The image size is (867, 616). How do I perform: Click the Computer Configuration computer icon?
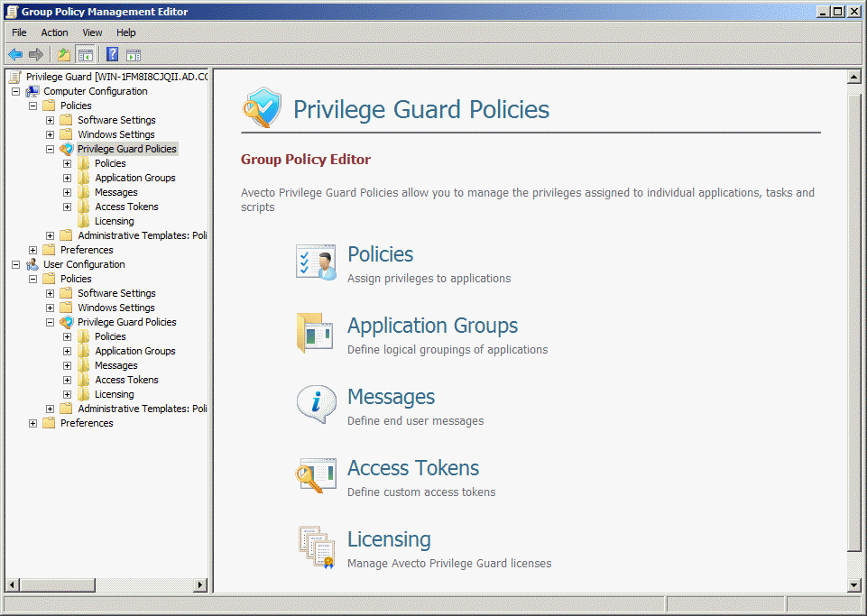click(32, 91)
